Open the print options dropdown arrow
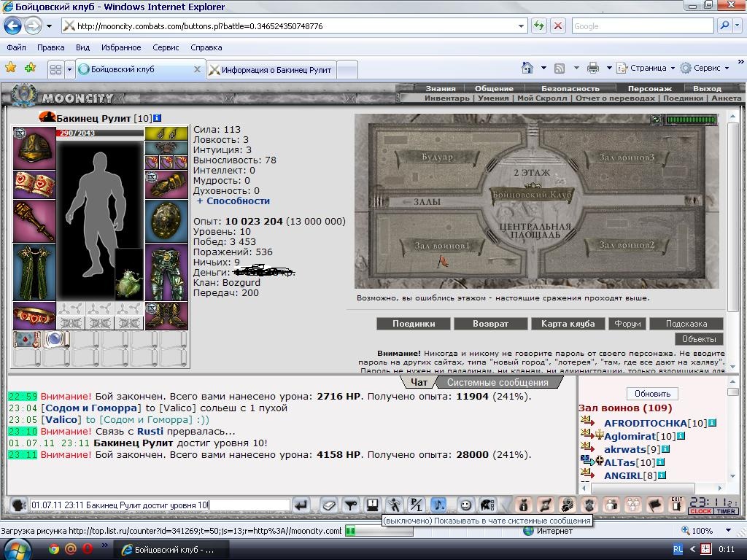The height and width of the screenshot is (560, 747). [x=609, y=68]
